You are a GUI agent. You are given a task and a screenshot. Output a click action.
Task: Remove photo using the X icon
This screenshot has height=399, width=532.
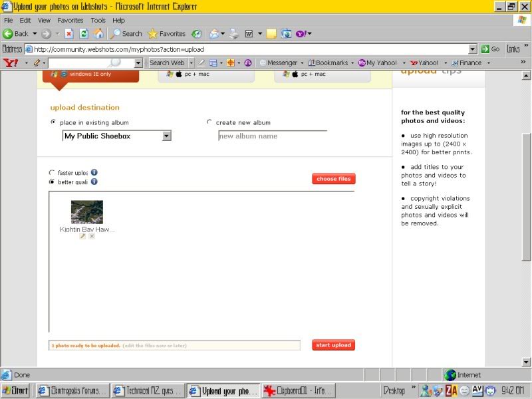[x=92, y=236]
